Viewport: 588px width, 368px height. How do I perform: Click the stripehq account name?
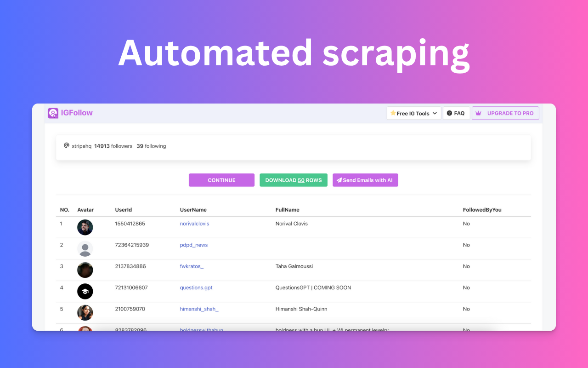pos(82,146)
